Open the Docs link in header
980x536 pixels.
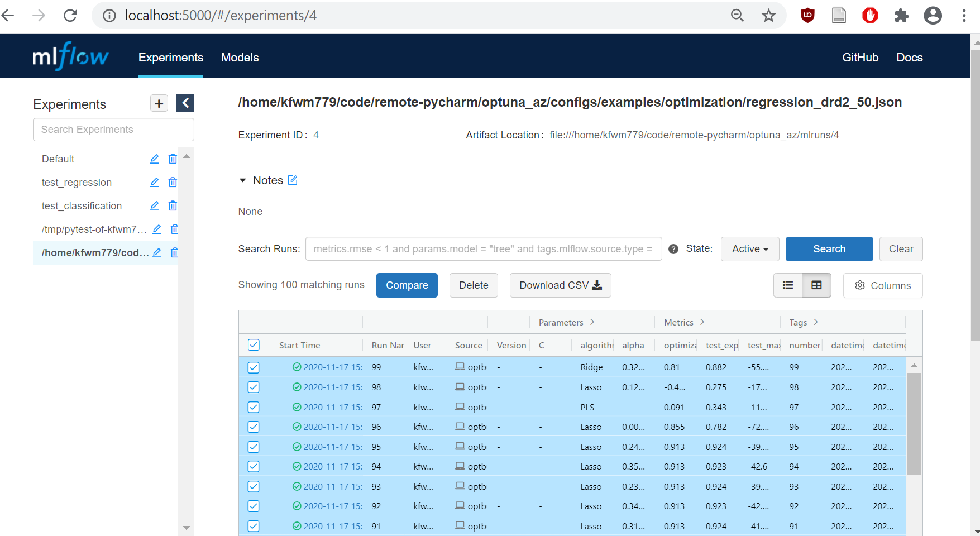[x=910, y=58]
